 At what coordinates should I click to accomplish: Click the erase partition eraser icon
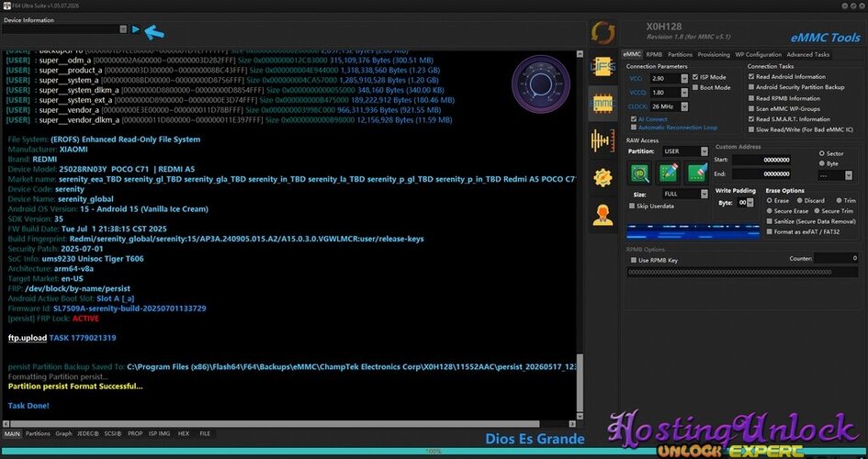pos(696,174)
